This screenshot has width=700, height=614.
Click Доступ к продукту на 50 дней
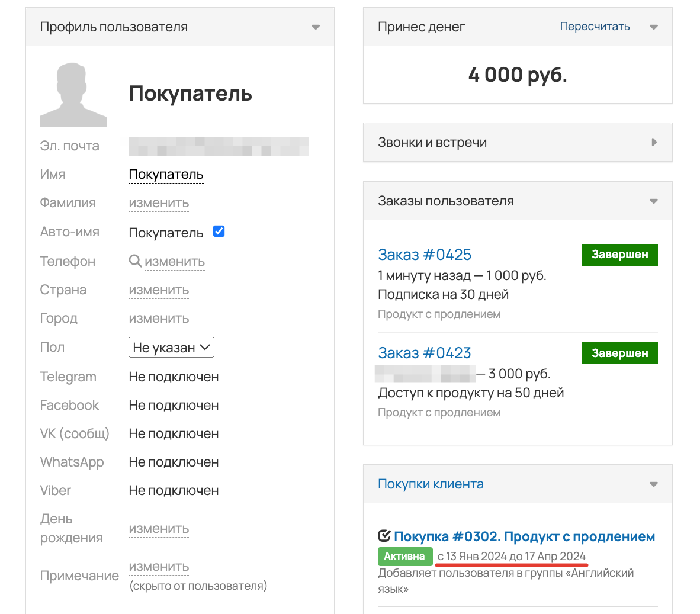(x=471, y=393)
